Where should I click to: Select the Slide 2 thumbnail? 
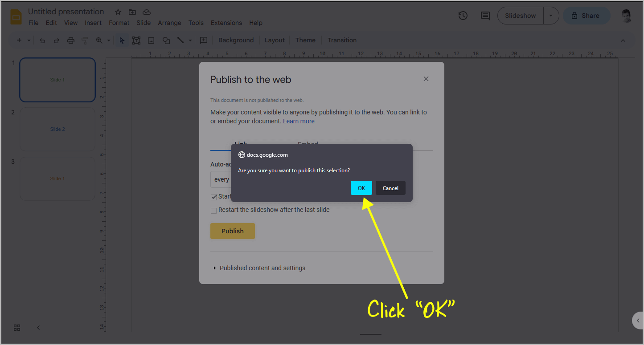click(57, 129)
